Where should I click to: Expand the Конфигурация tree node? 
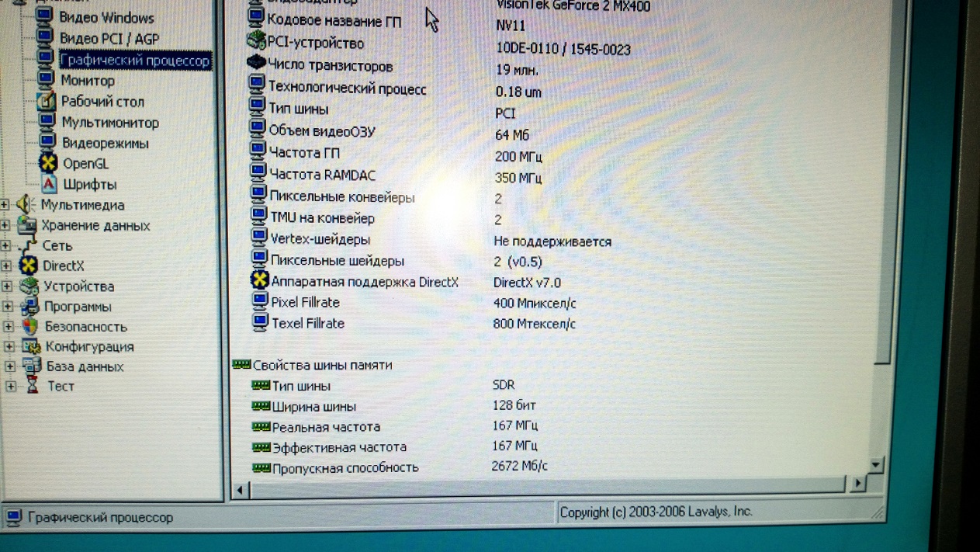click(x=9, y=346)
